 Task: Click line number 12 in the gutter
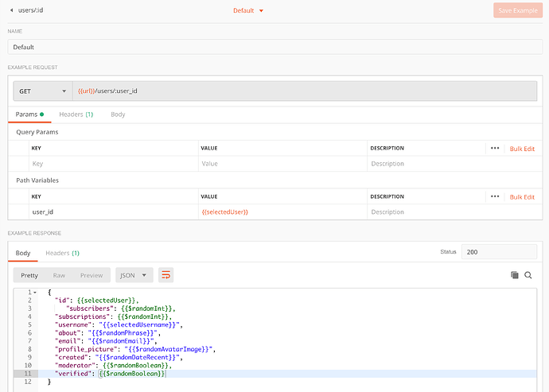pos(28,382)
